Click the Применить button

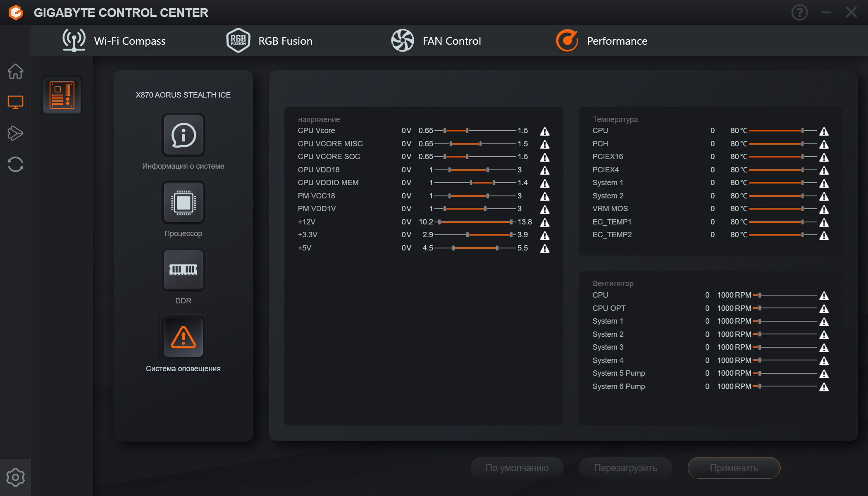pos(734,468)
